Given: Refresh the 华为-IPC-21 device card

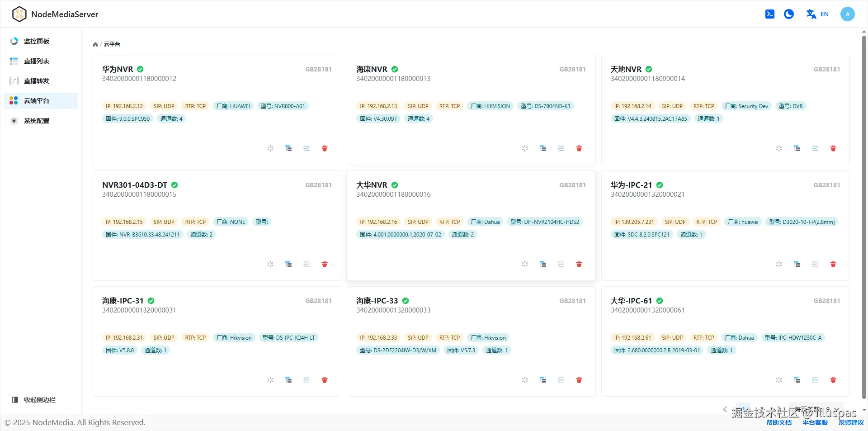Looking at the screenshot, I should point(779,264).
